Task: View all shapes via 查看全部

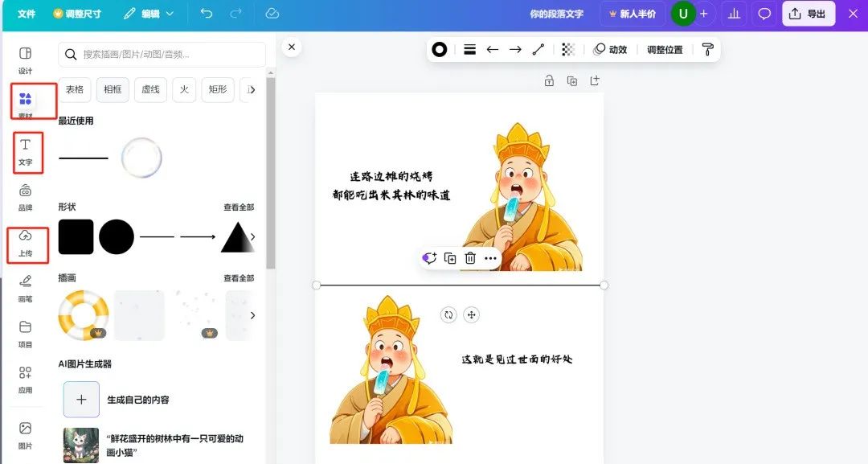Action: point(239,207)
